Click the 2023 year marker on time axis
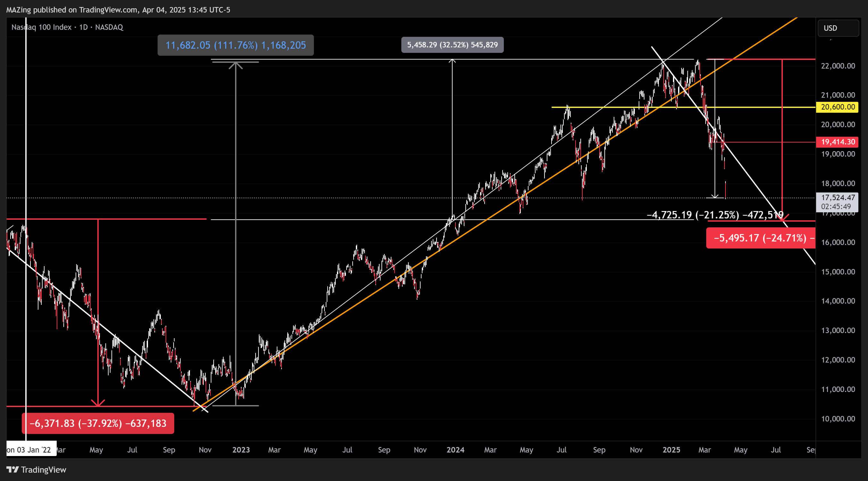 coord(241,450)
